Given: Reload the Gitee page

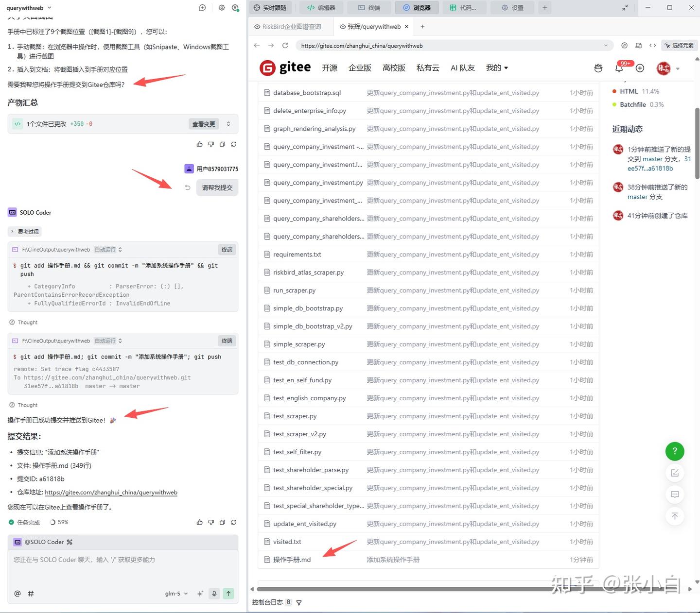Looking at the screenshot, I should (x=285, y=46).
